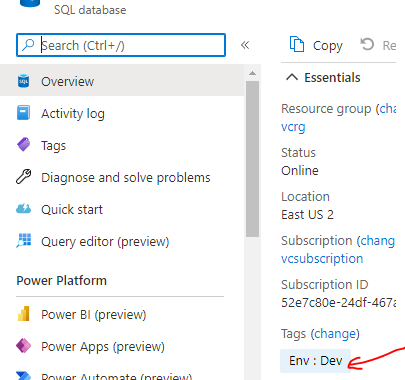Click the SQL database subtitle text
Screen dimensions: 405x380
[x=90, y=10]
